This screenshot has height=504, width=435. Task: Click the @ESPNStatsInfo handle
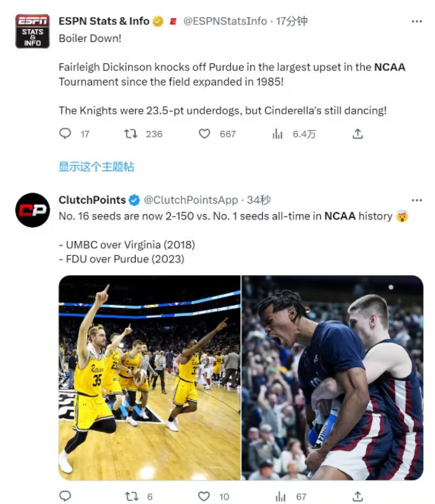[x=225, y=21]
